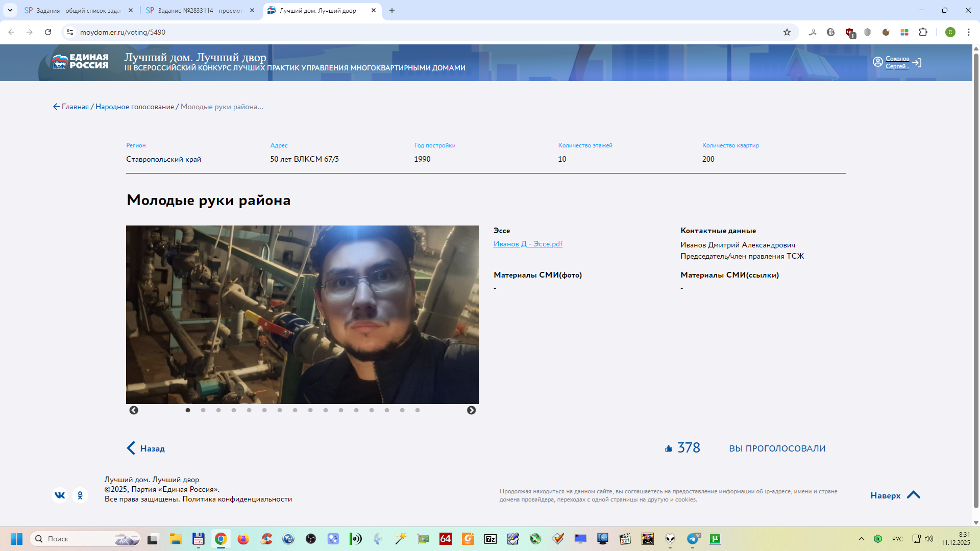This screenshot has height=551, width=980.
Task: Open Chrome extensions puzzle icon
Action: [x=923, y=32]
